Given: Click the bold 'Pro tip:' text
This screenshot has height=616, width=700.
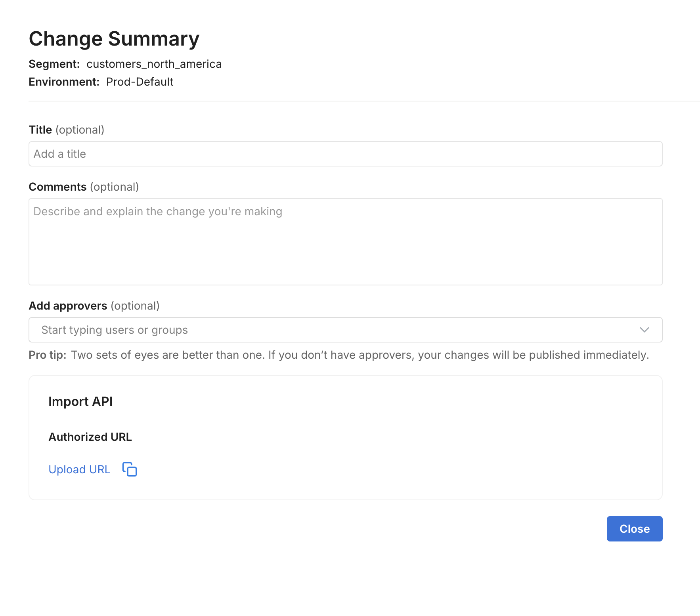Looking at the screenshot, I should pyautogui.click(x=48, y=355).
